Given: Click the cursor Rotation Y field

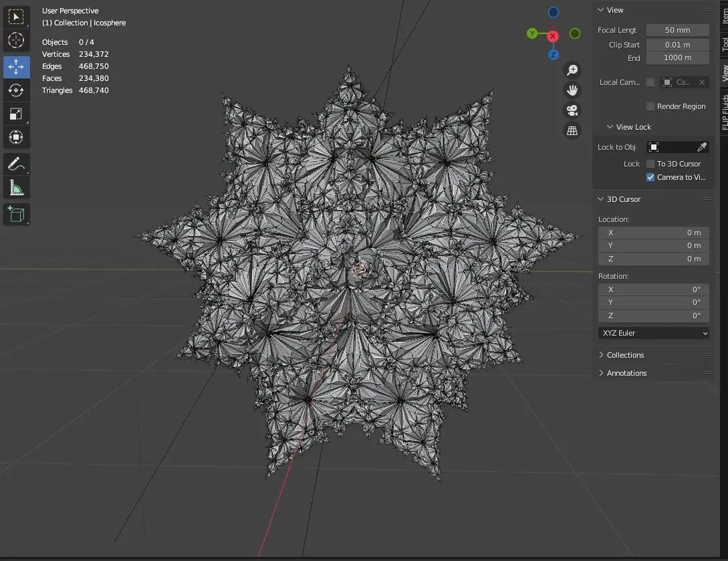Looking at the screenshot, I should coord(653,302).
